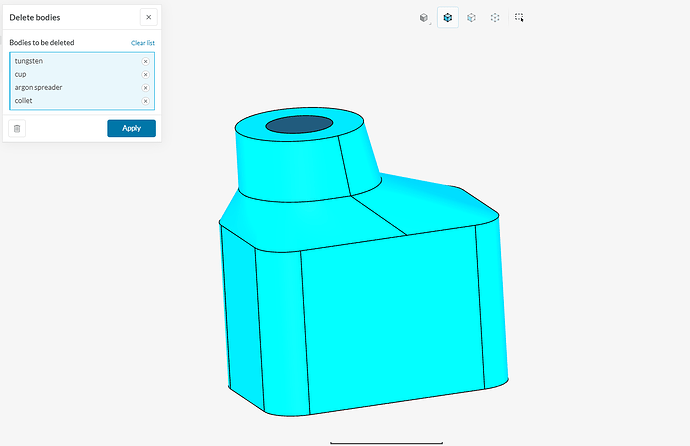Select the collet entry in the list
The height and width of the screenshot is (446, 690).
[x=24, y=101]
